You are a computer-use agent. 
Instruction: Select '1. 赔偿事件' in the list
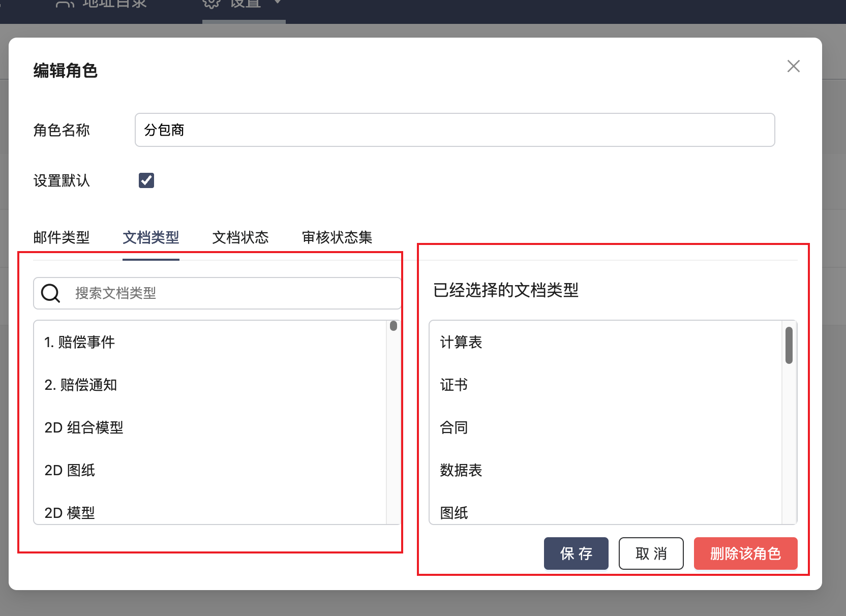tap(80, 342)
